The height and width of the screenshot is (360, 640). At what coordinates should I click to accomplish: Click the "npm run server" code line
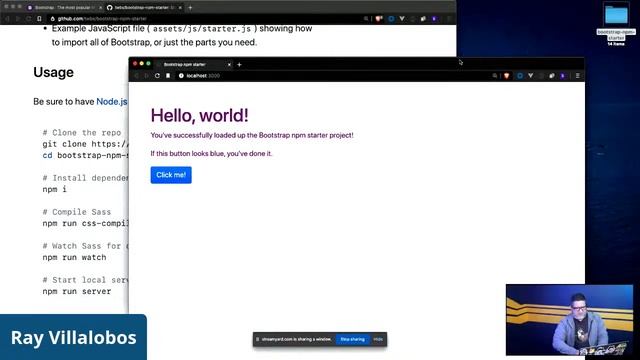[x=77, y=291]
